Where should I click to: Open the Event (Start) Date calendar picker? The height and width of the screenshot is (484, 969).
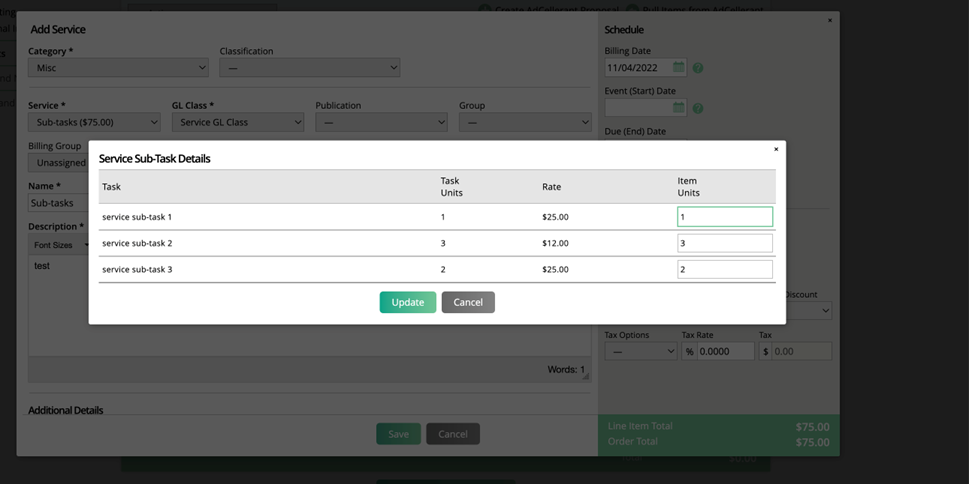pos(678,108)
